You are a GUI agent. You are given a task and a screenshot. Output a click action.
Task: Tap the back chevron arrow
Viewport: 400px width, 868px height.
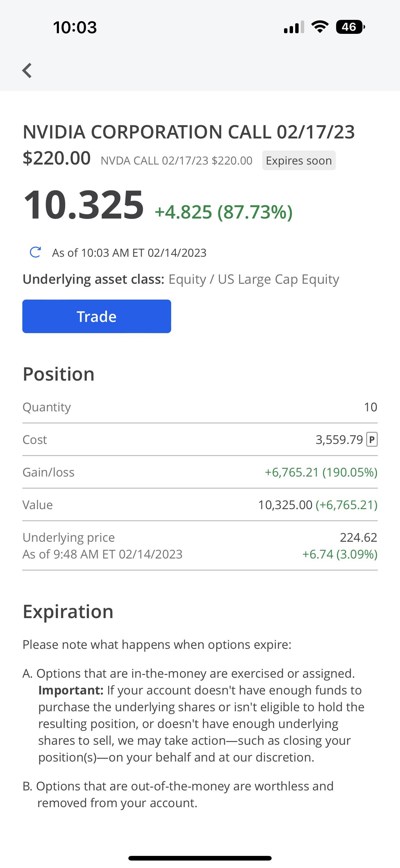click(x=27, y=70)
